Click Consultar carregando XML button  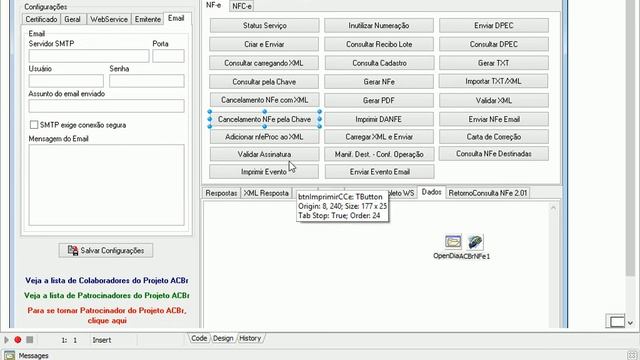(264, 63)
